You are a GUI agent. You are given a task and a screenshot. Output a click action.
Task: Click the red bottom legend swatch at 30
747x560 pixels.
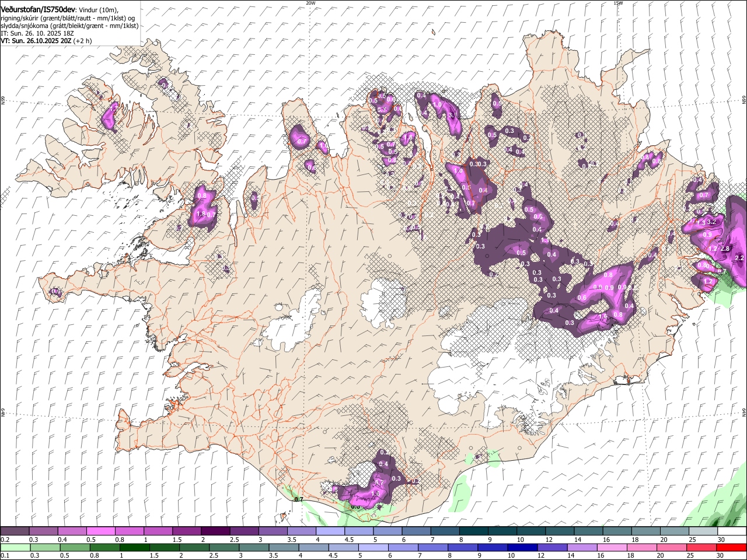[x=732, y=547]
